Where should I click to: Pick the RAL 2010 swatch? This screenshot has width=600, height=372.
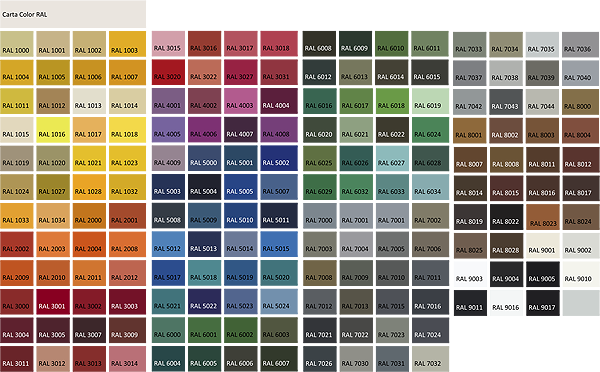[53, 273]
